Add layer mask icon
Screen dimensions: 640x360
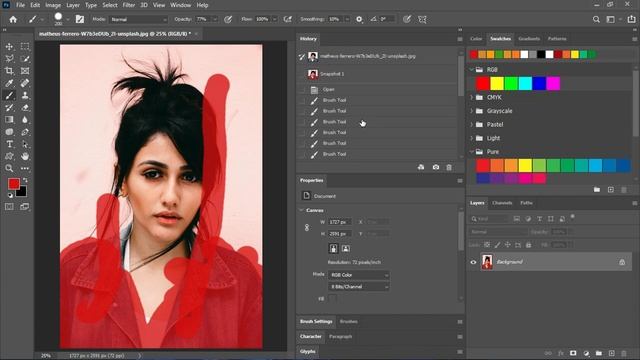(573, 353)
